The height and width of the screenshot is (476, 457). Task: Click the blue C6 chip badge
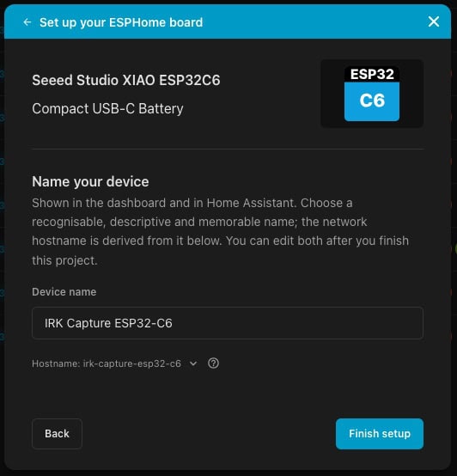(372, 101)
